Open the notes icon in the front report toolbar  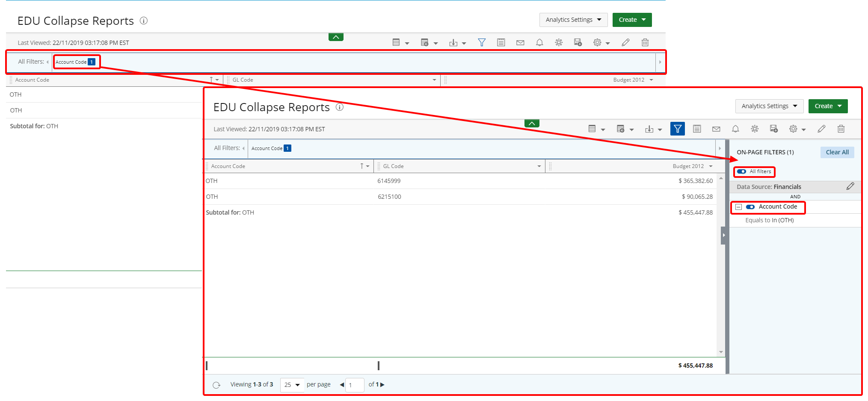point(697,129)
